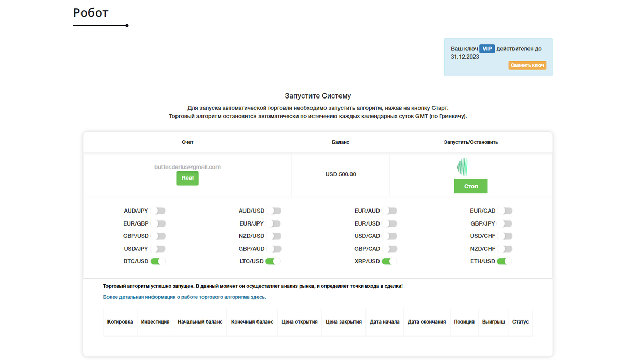Click the green Стоп button
This screenshot has height=364, width=623.
[x=470, y=186]
